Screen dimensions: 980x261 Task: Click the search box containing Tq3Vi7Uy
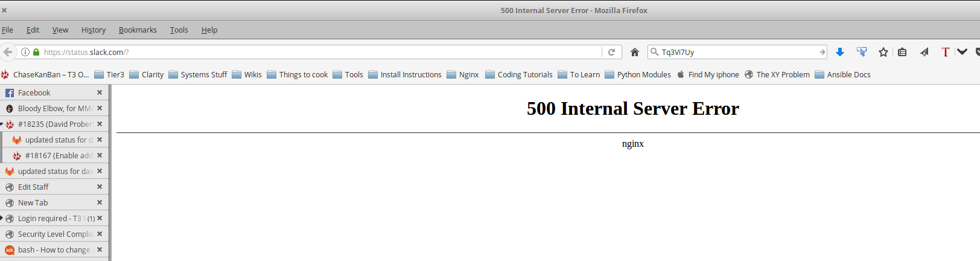[736, 52]
